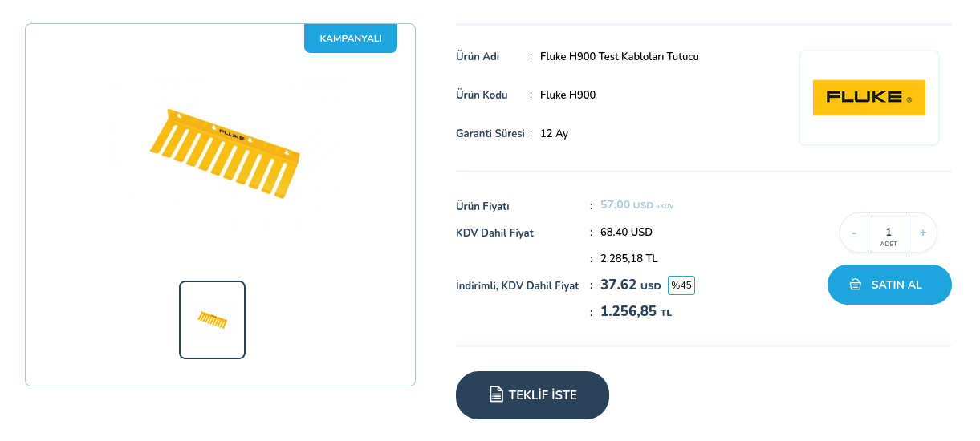The height and width of the screenshot is (441, 980).
Task: Click the KAMPANYALI campaign badge
Action: click(351, 38)
